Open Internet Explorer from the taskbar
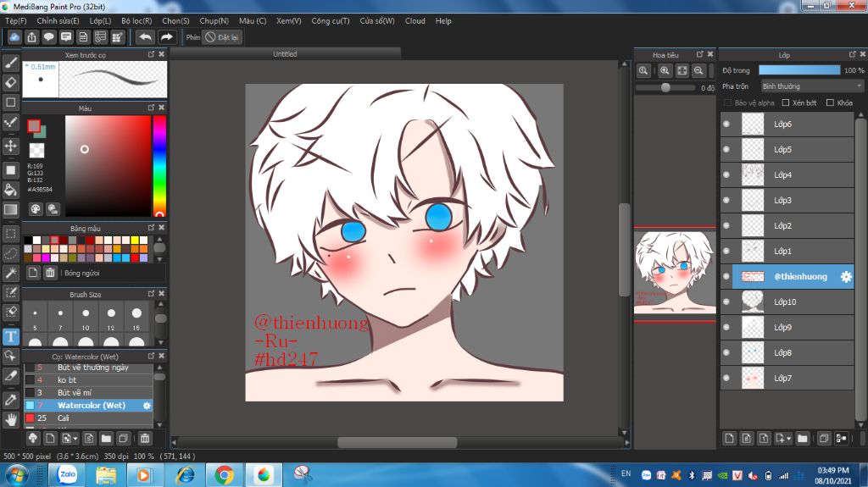 coord(185,475)
